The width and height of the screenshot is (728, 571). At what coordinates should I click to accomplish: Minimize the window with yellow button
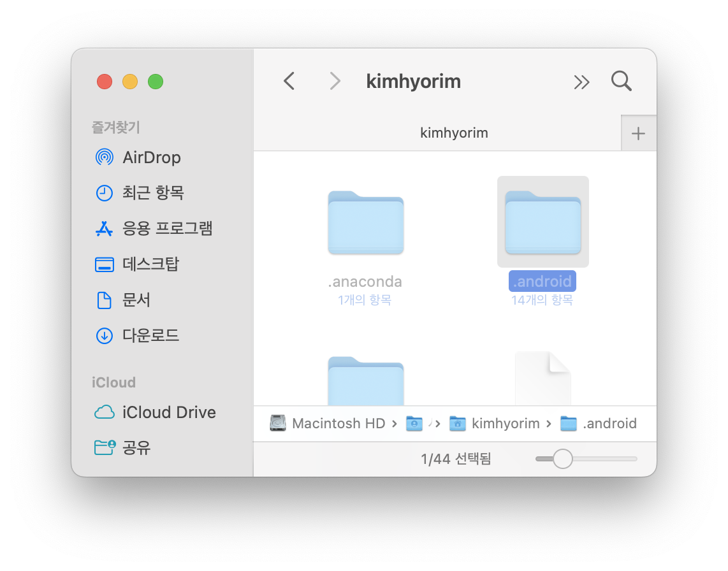(x=130, y=81)
